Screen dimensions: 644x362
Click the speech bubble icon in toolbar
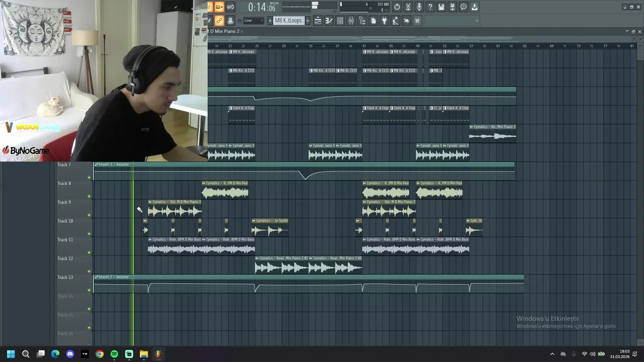463,7
